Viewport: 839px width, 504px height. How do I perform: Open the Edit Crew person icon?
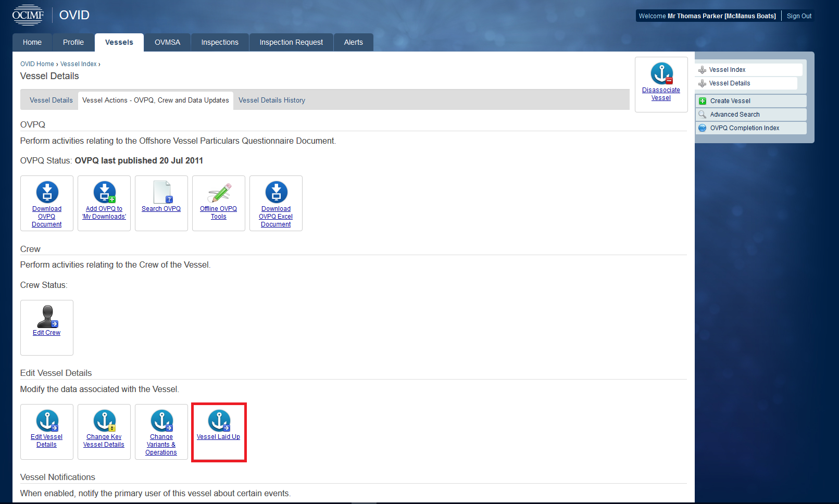click(47, 317)
